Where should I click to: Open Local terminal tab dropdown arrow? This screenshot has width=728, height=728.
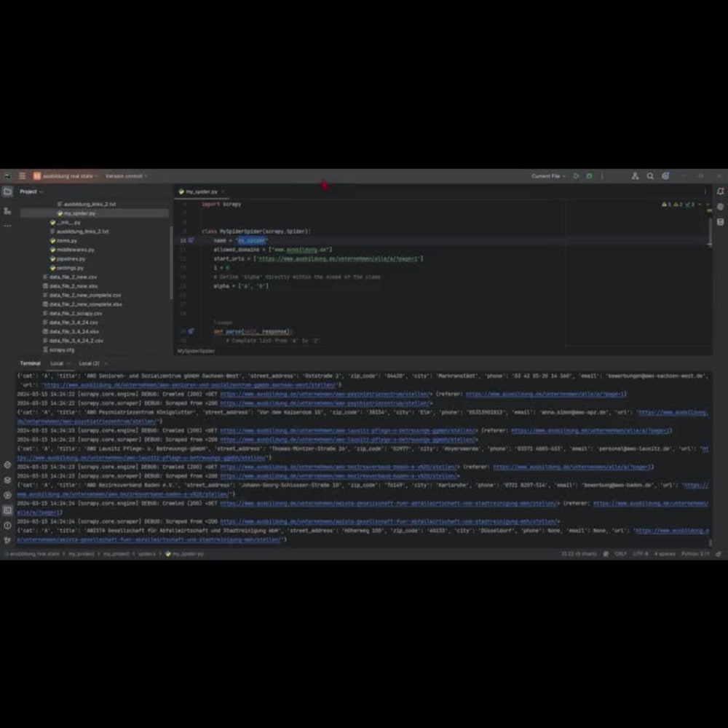[x=68, y=363]
